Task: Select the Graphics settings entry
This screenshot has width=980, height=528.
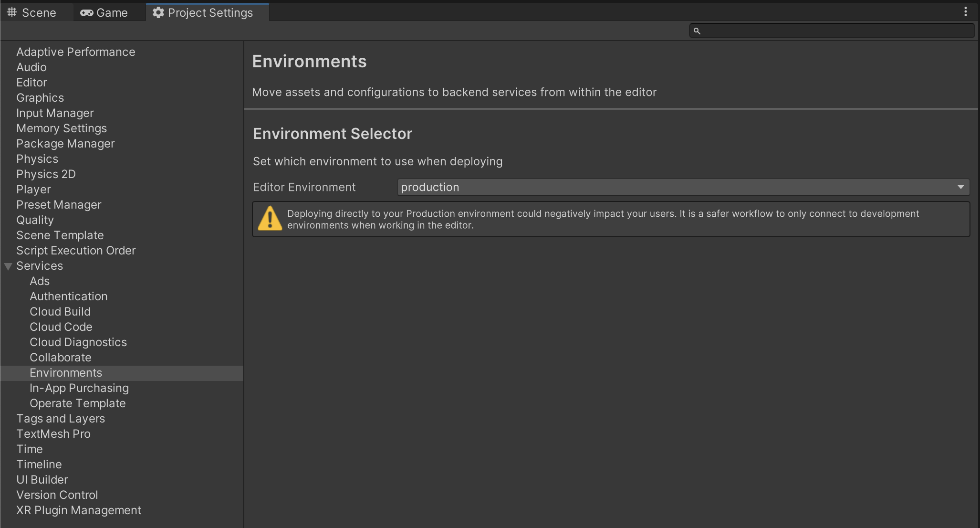Action: pyautogui.click(x=40, y=98)
